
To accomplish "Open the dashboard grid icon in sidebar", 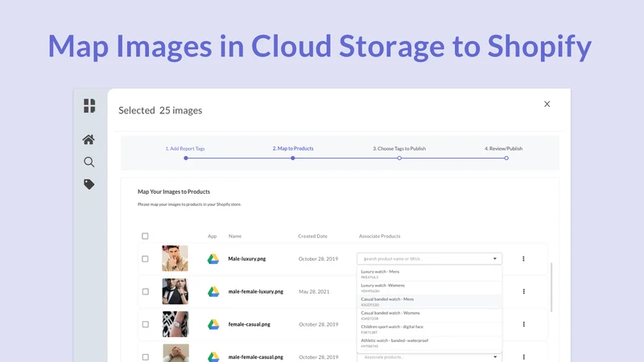I will 89,105.
